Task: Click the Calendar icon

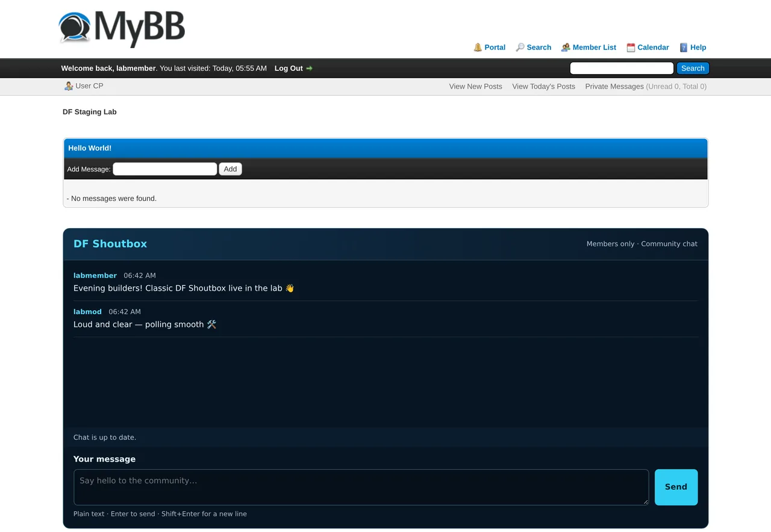Action: pyautogui.click(x=631, y=48)
